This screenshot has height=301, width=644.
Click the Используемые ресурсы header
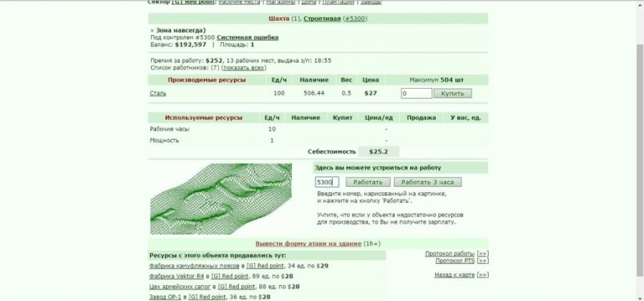(x=204, y=118)
